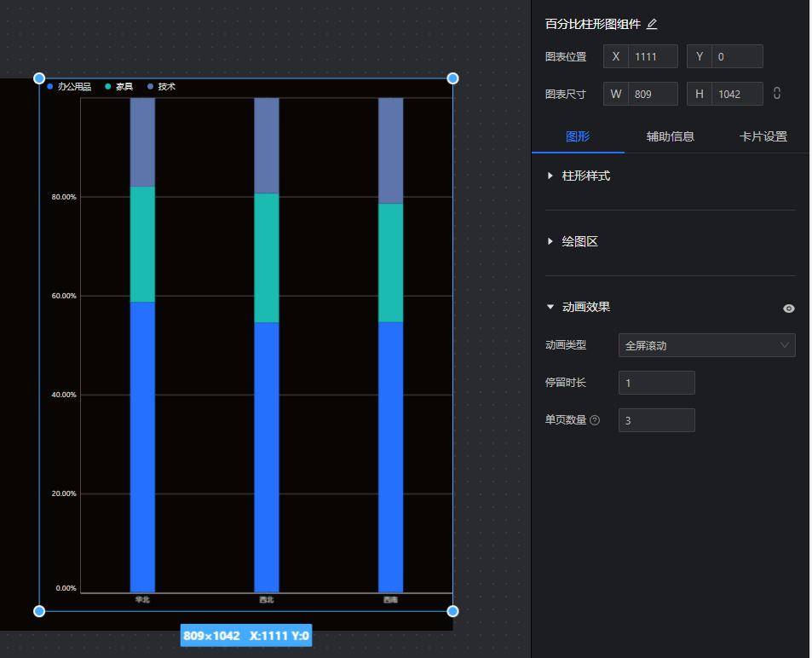
Task: Toggle 动画效果 visibility eye icon
Action: [788, 309]
